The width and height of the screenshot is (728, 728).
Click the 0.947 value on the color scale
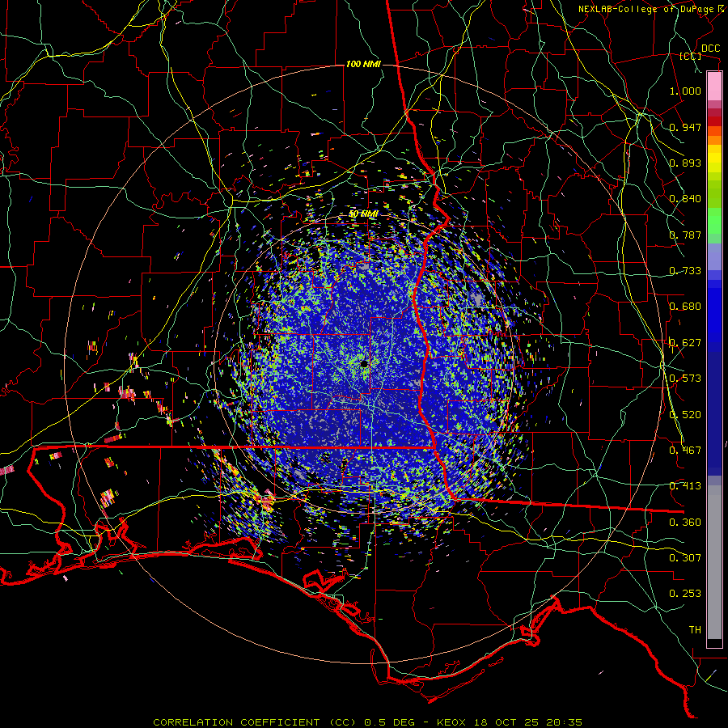pyautogui.click(x=685, y=127)
